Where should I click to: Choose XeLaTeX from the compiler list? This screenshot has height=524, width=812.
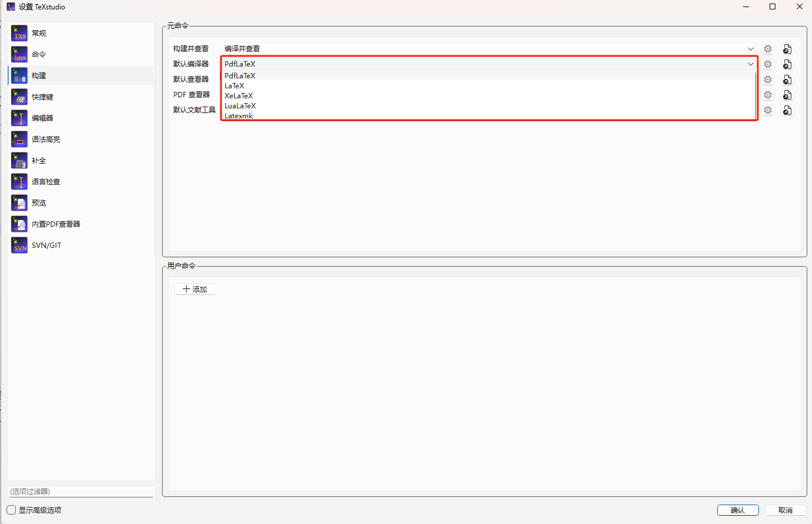pos(488,95)
